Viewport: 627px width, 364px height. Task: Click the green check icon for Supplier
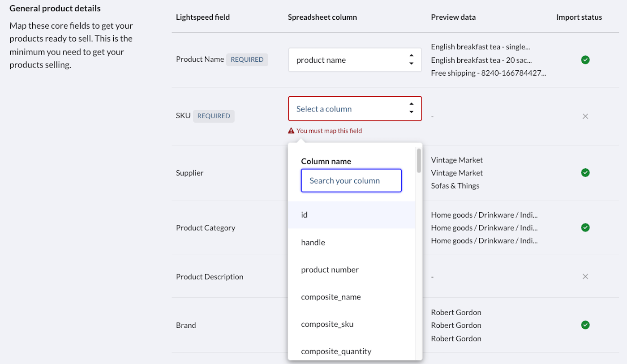pyautogui.click(x=585, y=172)
